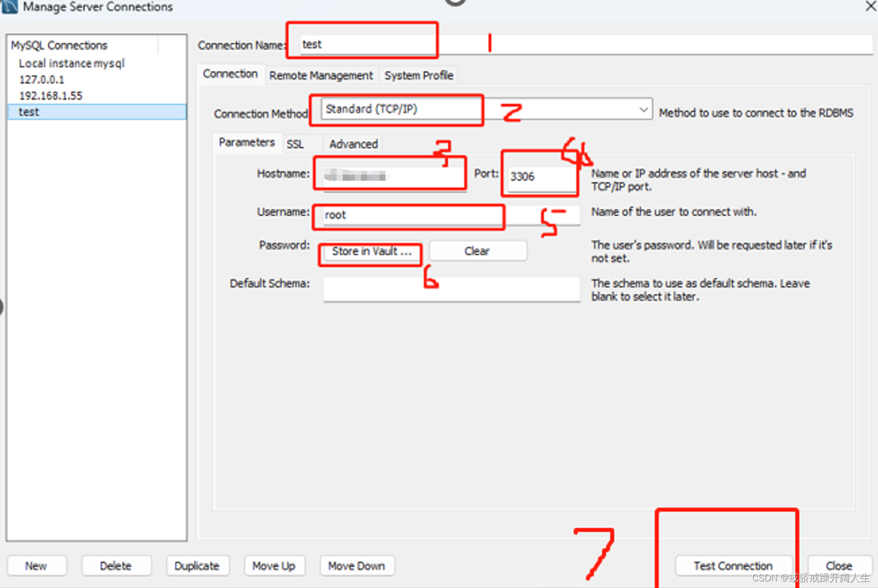Select the 127.0.0.1 connection
This screenshot has height=588, width=878.
(97, 79)
